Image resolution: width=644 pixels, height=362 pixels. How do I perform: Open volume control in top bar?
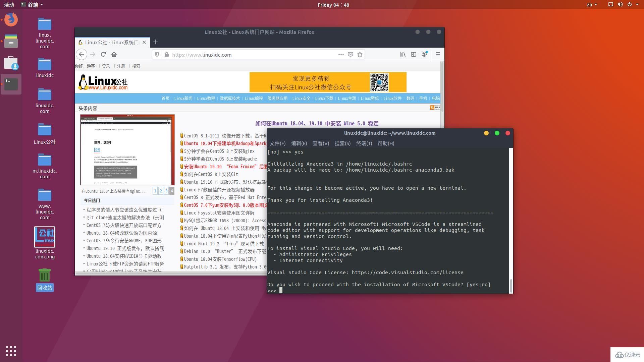620,5
